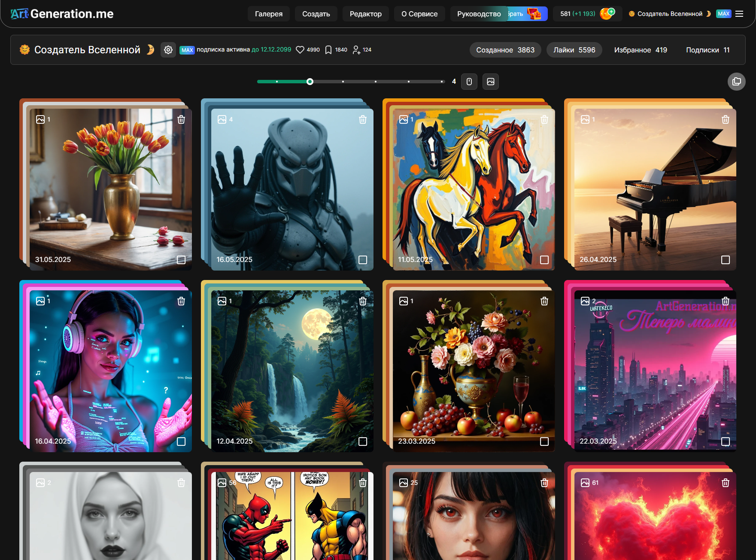Delete the Predator image dated 16.05.2025

pyautogui.click(x=363, y=119)
